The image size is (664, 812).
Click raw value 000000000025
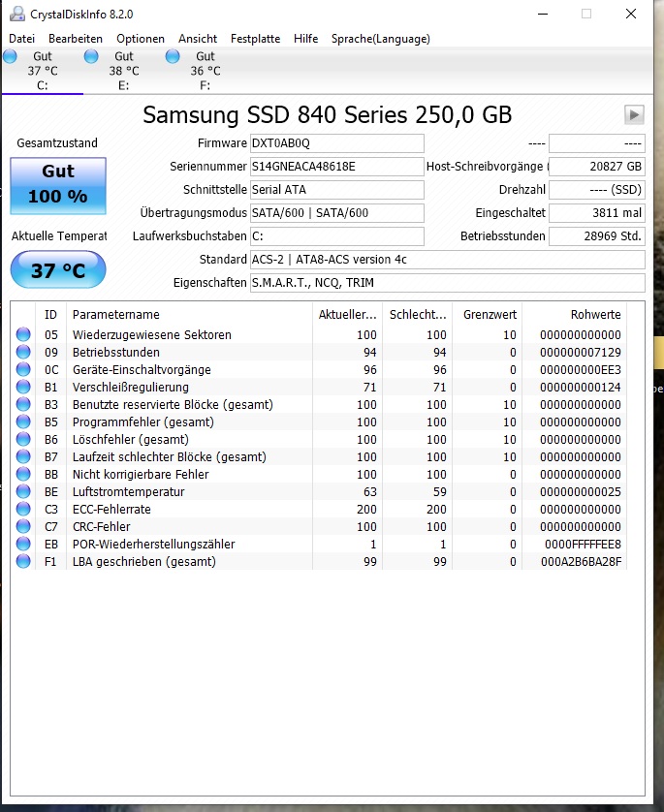(580, 492)
